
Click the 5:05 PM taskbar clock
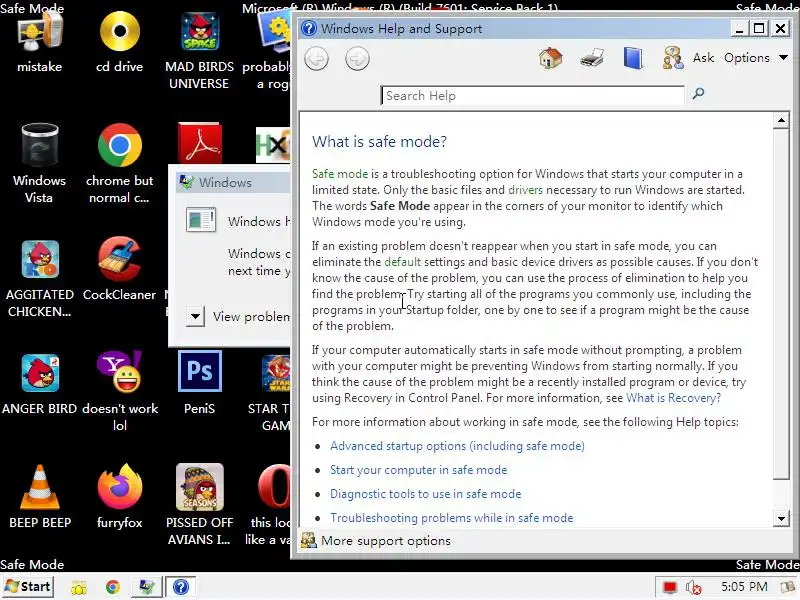[x=744, y=587]
